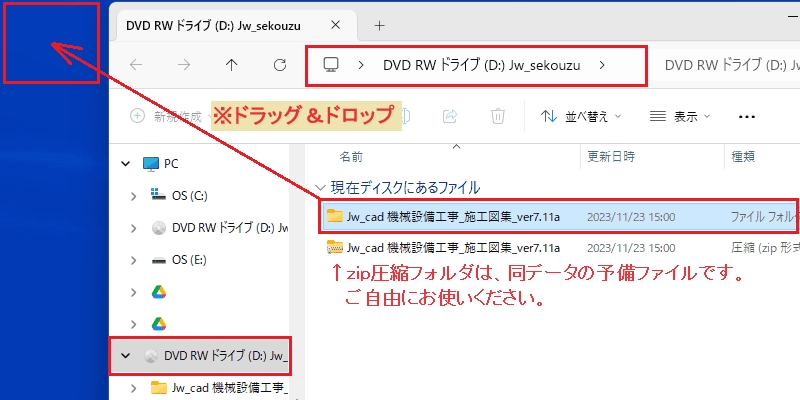Open new tab with plus button
800x400 pixels.
tap(379, 26)
